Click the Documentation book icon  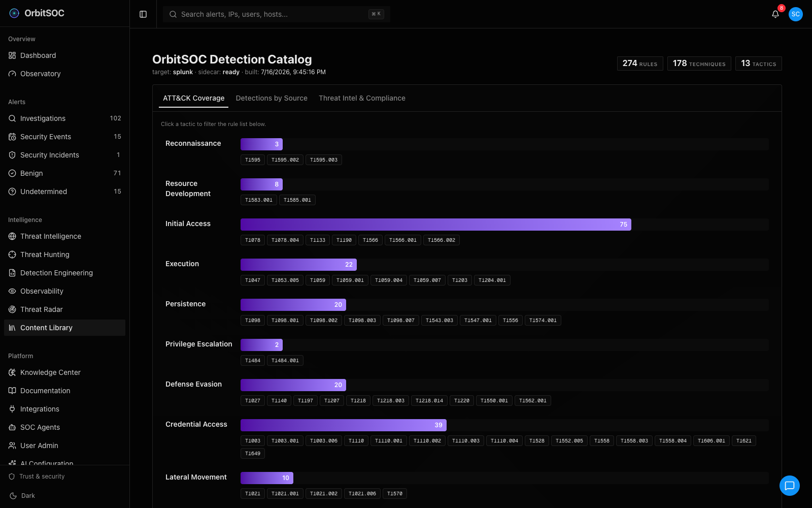coord(12,391)
